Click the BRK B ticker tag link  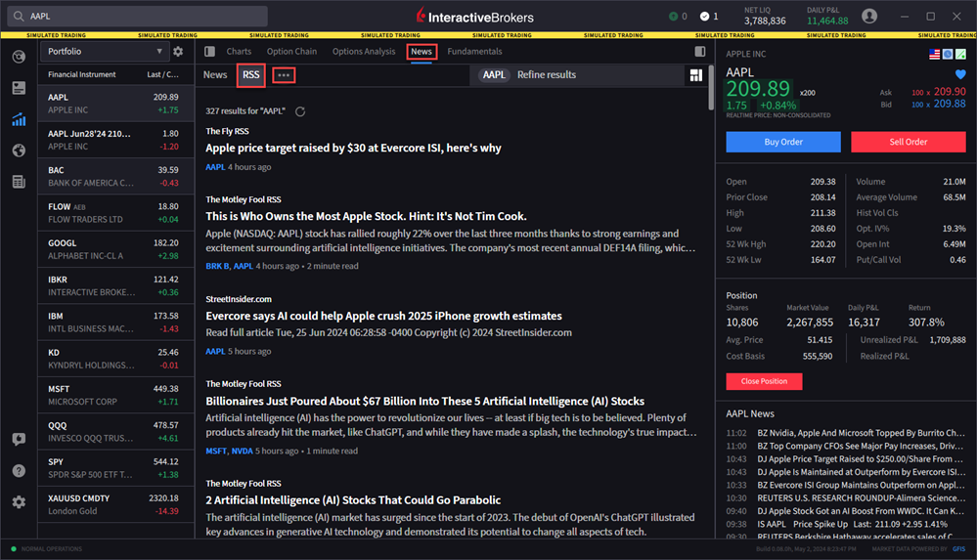coord(217,266)
